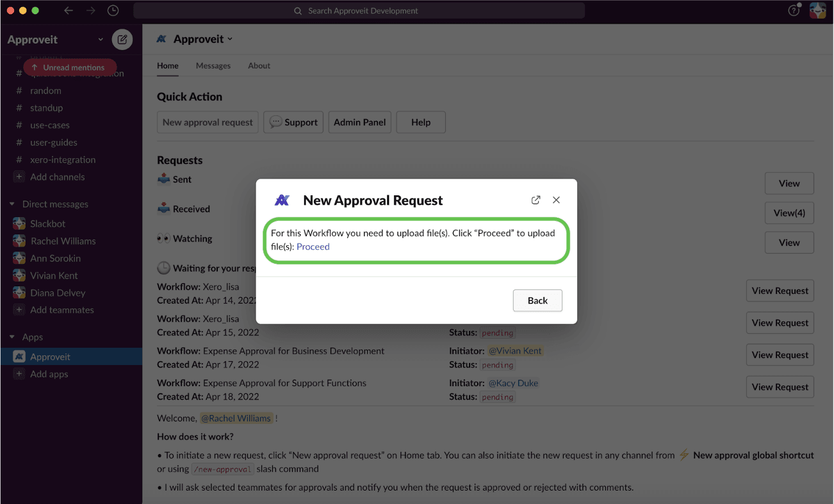Click Rachel Williams avatar in sidebar
This screenshot has height=504, width=834.
point(19,241)
